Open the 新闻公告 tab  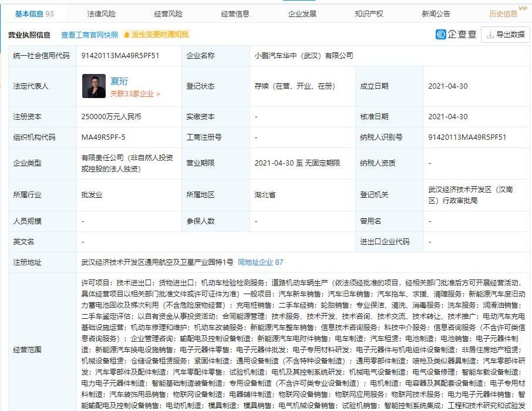pos(436,14)
